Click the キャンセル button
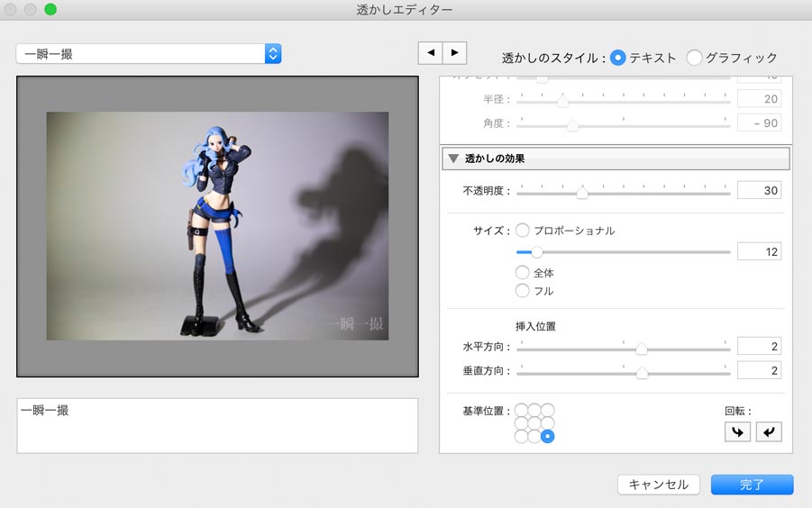Image resolution: width=812 pixels, height=508 pixels. (658, 485)
